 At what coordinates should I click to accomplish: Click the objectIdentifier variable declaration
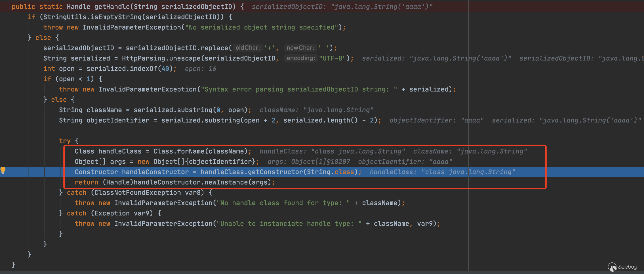[118, 120]
